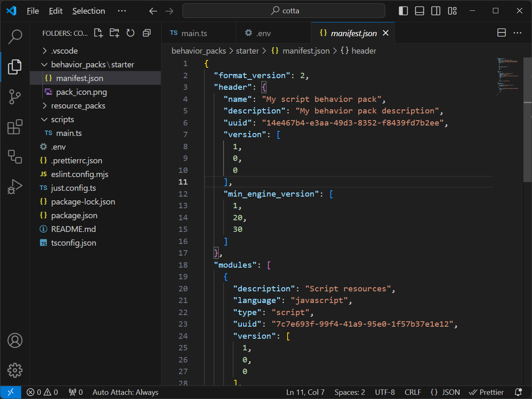This screenshot has height=399, width=532.
Task: Click the Prettier status bar item
Action: click(486, 392)
